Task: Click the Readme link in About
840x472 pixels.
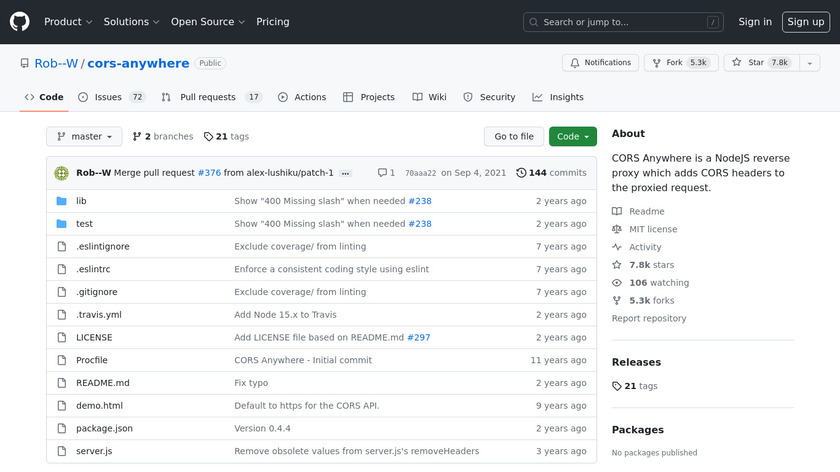Action: click(x=639, y=212)
